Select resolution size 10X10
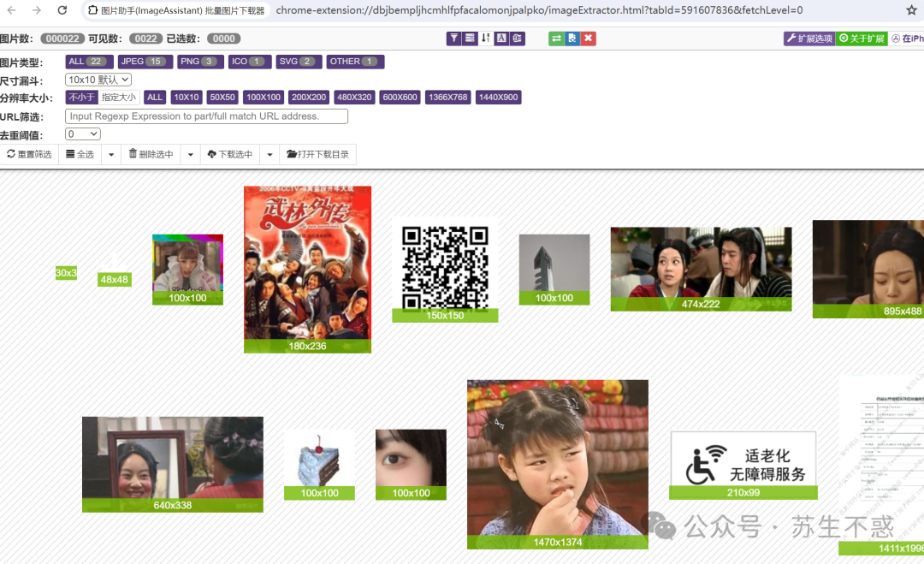This screenshot has width=924, height=564. point(187,98)
